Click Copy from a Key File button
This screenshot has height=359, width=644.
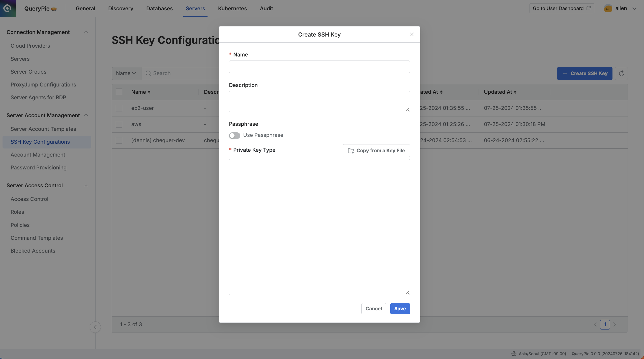coord(376,151)
